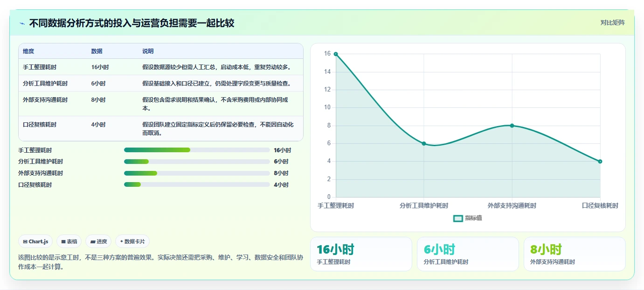The width and height of the screenshot is (644, 290).
Task: Click the 6小时 table cell
Action: 98,84
